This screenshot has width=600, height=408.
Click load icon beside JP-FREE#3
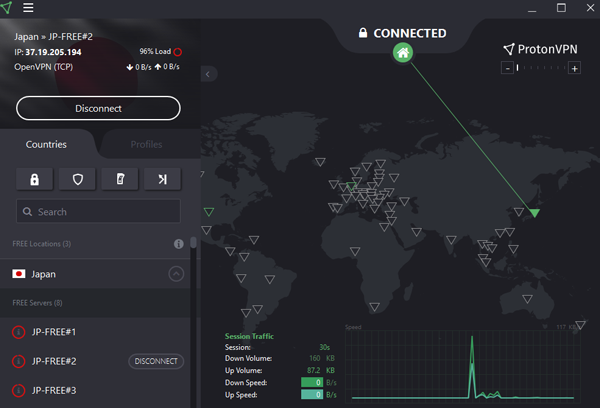tap(18, 391)
